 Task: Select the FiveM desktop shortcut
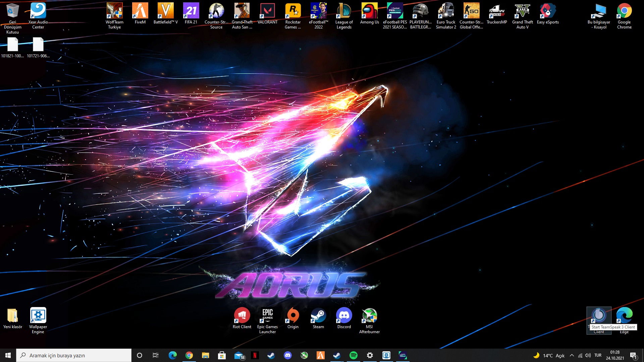[140, 13]
